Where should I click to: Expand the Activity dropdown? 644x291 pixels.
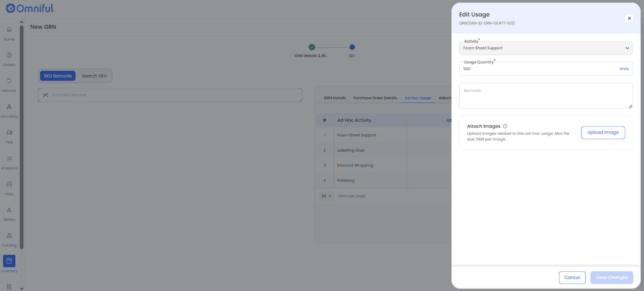pos(546,48)
